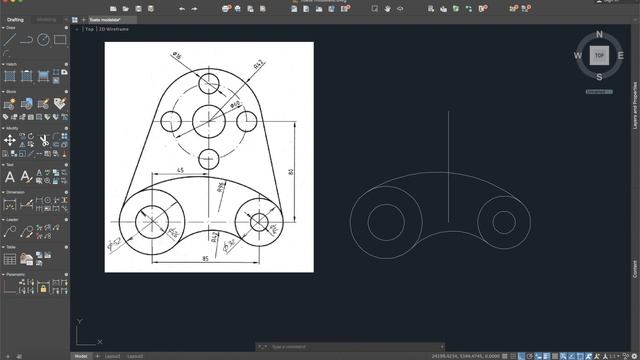Toggle pin on Parametric panel section
Viewport: 640px width, 360px height.
(x=66, y=275)
